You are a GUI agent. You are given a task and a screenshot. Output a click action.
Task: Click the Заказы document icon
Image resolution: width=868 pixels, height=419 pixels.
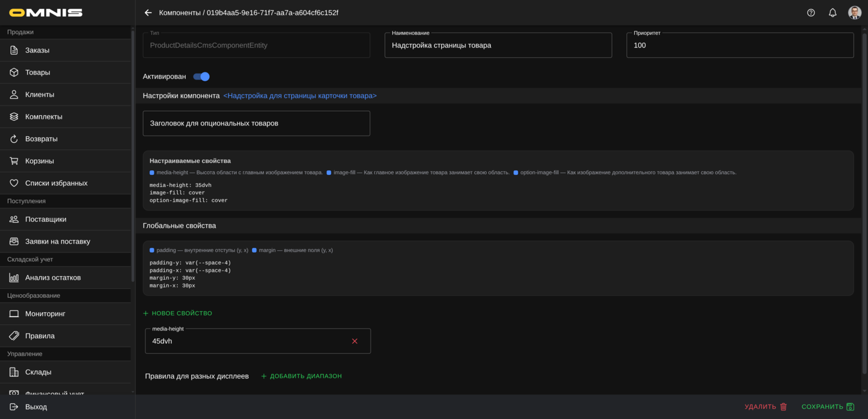(x=14, y=50)
